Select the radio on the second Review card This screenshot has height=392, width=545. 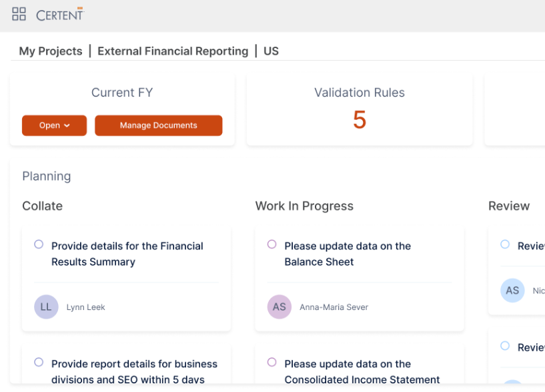click(506, 346)
